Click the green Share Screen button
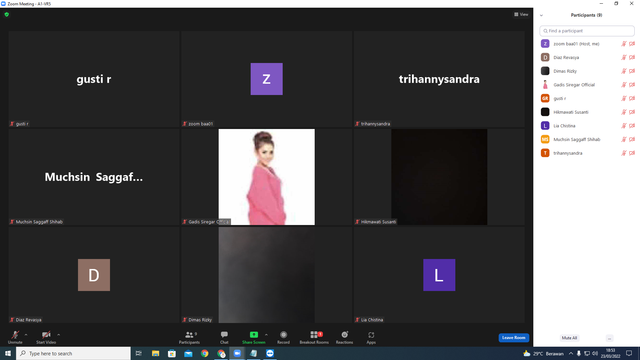Image resolution: width=640 pixels, height=360 pixels. [x=253, y=337]
